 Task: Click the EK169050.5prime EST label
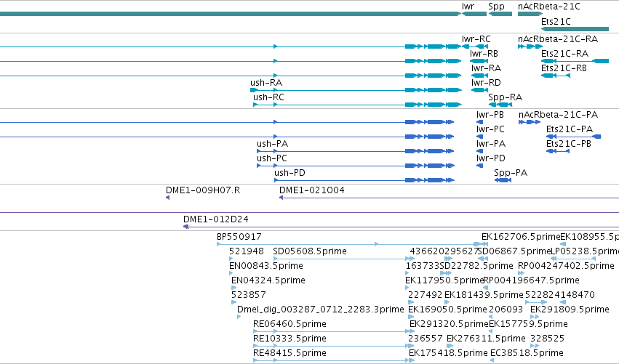(447, 310)
